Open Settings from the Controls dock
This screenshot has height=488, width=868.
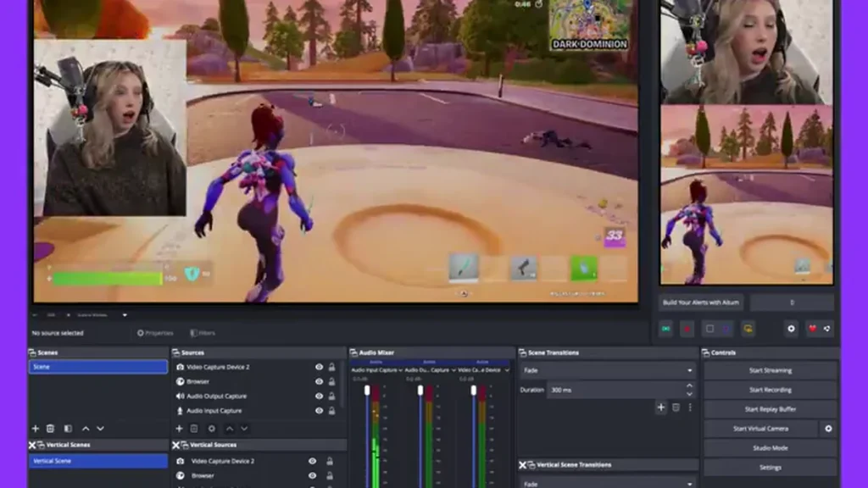point(770,468)
